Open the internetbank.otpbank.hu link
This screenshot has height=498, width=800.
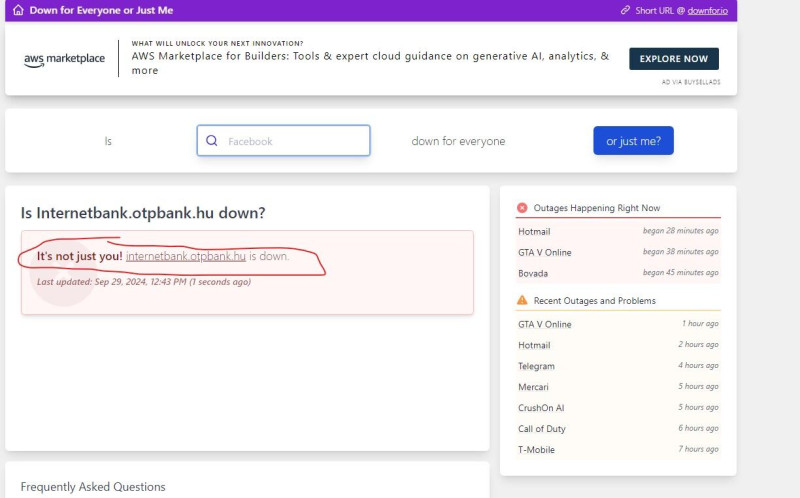point(186,256)
